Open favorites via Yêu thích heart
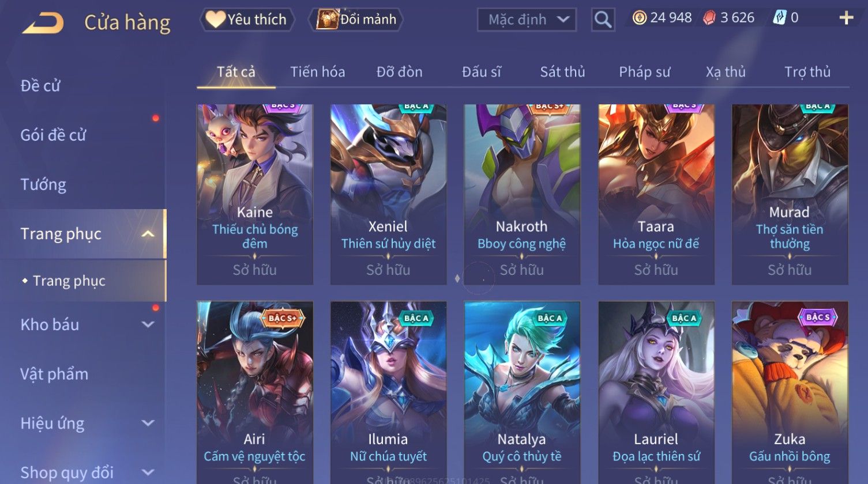868x484 pixels. [215, 20]
